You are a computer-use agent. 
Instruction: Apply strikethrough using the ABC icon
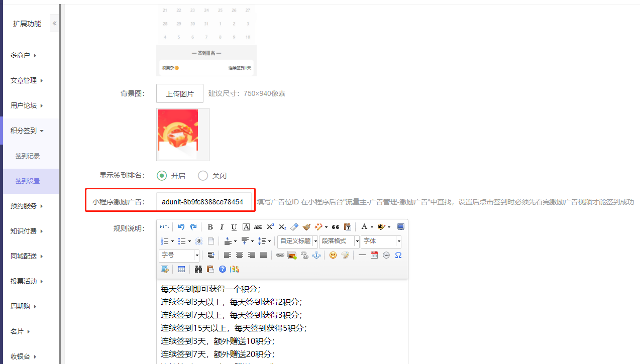(258, 227)
